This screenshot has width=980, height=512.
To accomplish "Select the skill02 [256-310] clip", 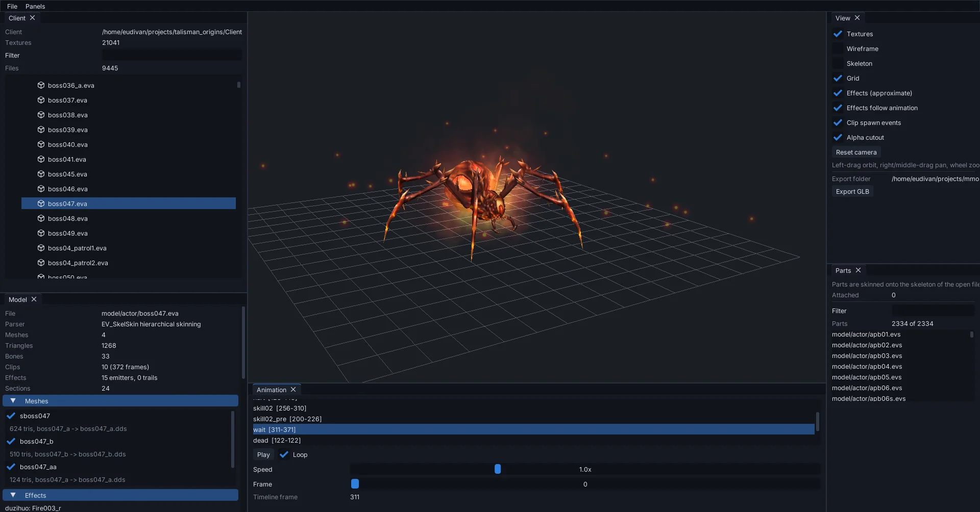I will 534,408.
